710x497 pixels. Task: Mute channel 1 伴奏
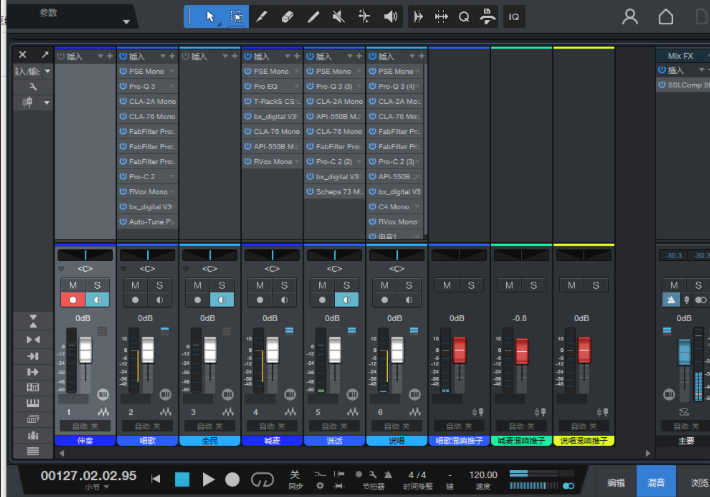73,285
